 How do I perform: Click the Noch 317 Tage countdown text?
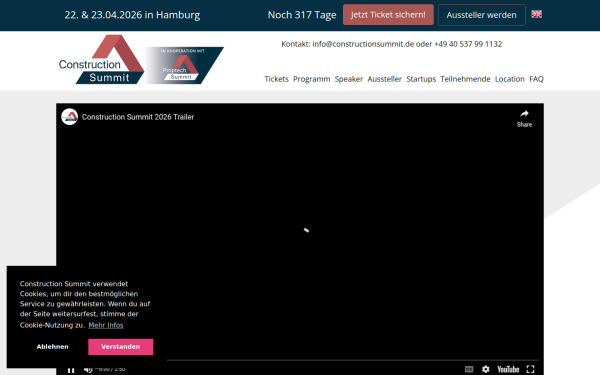click(302, 15)
